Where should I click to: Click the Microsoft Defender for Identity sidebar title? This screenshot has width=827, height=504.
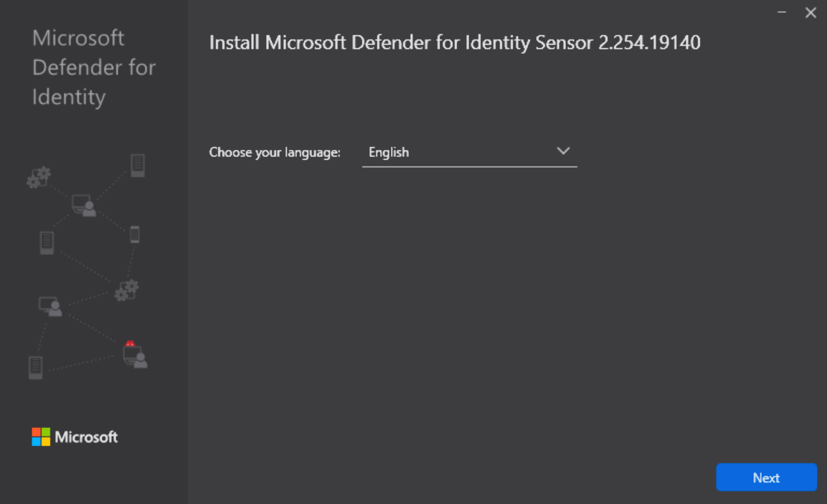93,67
